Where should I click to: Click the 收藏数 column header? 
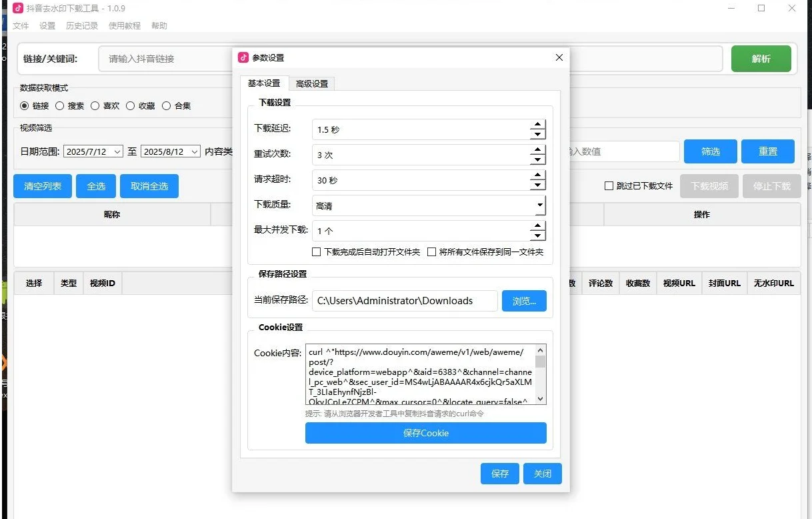click(638, 283)
